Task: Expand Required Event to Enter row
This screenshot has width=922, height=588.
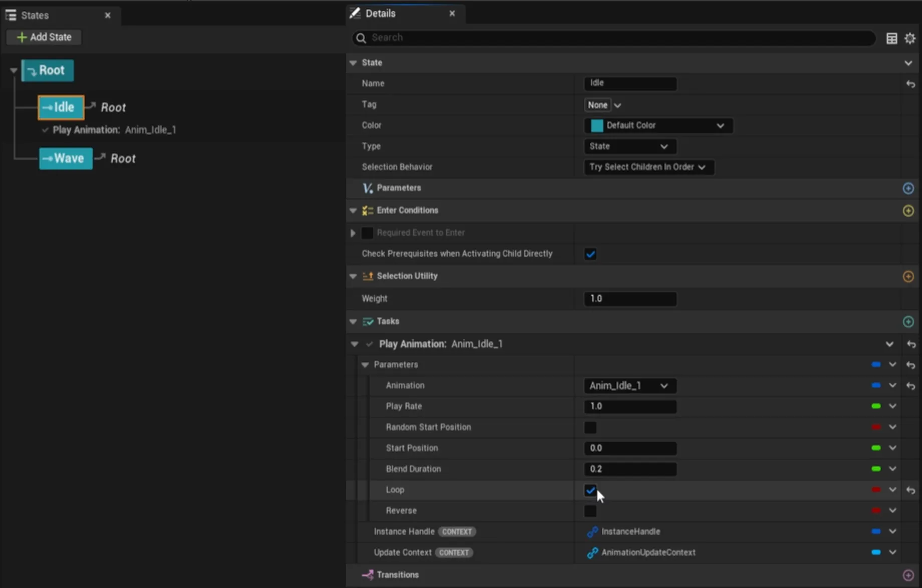Action: click(353, 233)
